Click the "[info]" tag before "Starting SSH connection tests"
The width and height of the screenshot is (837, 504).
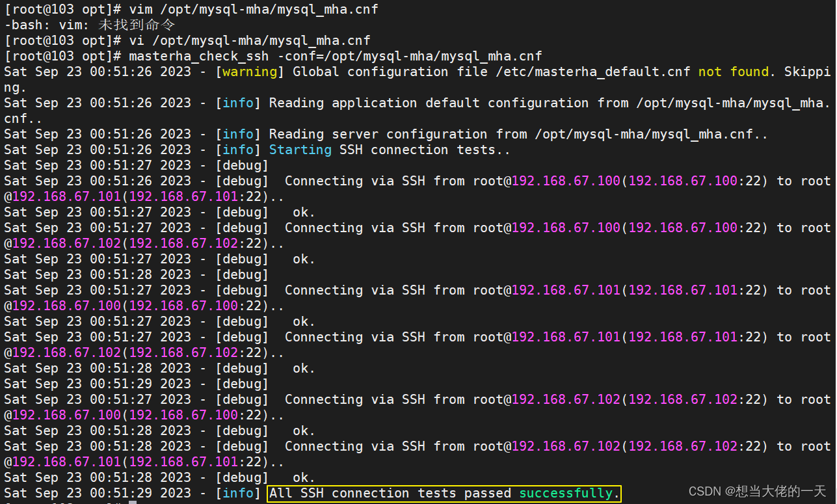tap(238, 150)
